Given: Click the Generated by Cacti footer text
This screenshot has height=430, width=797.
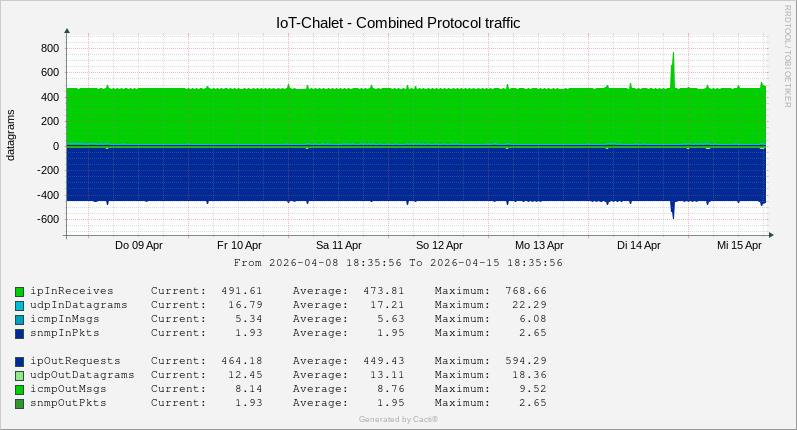Looking at the screenshot, I should pyautogui.click(x=398, y=419).
